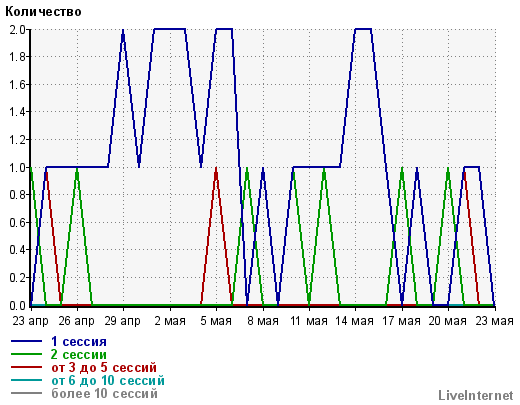The width and height of the screenshot is (520, 405).
Task: Click the 'Количество' chart title
Action: [x=43, y=12]
